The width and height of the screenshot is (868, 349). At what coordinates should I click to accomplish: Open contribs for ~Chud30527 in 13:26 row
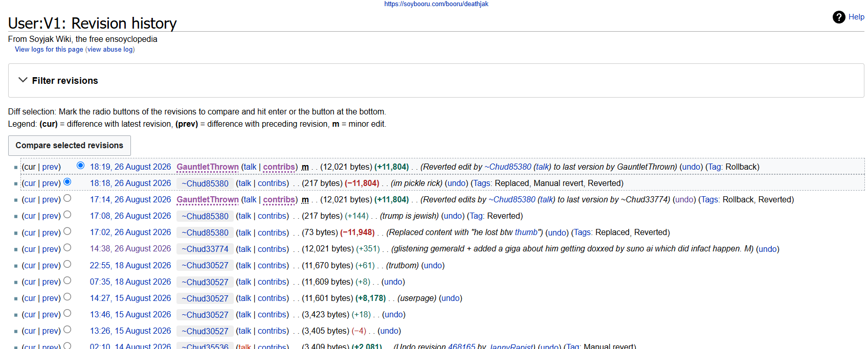coord(272,331)
